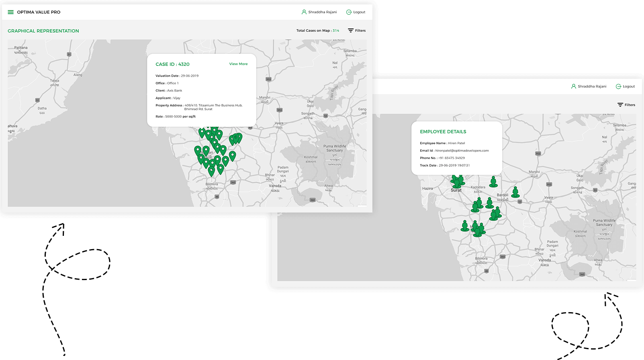Click the Logout text in the left header
The image size is (644, 360).
pyautogui.click(x=359, y=12)
